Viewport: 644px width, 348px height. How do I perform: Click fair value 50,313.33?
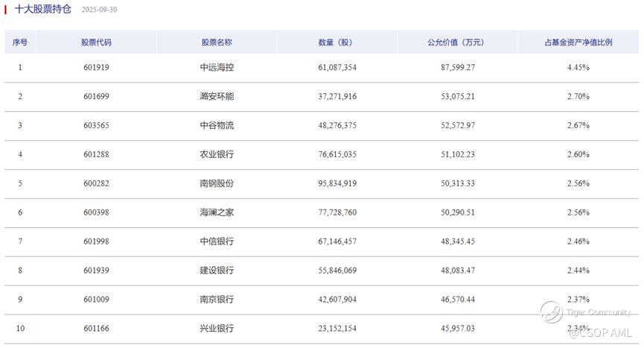coord(458,183)
